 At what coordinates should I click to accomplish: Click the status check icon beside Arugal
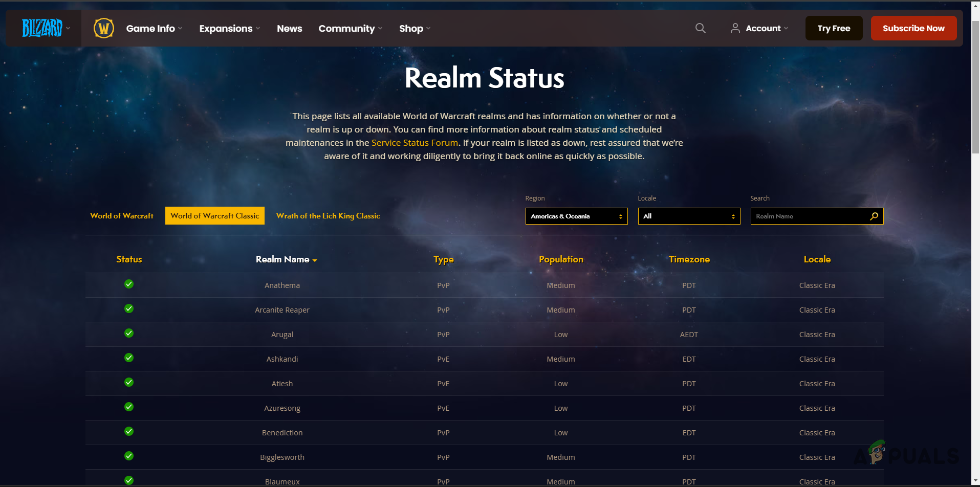pos(128,333)
